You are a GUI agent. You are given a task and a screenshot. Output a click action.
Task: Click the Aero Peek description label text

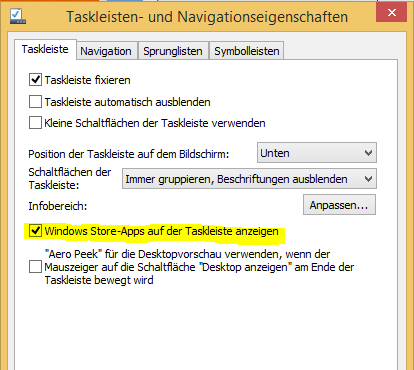pos(199,267)
